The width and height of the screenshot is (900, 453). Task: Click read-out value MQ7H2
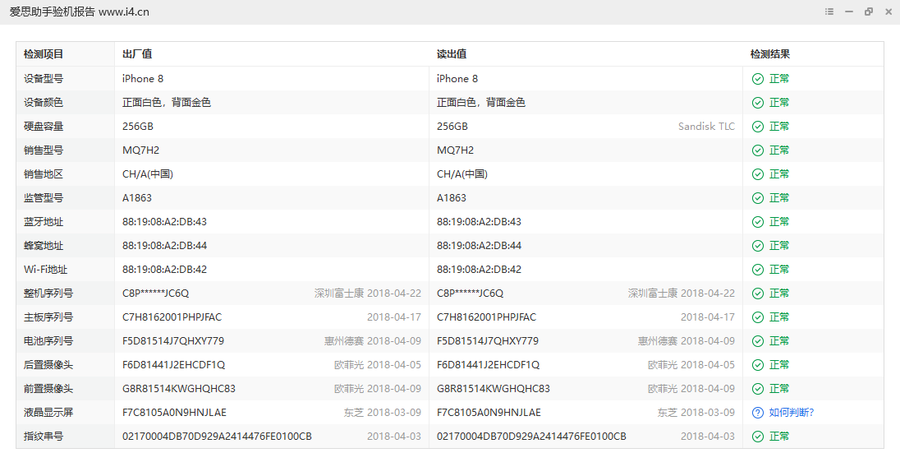click(455, 150)
